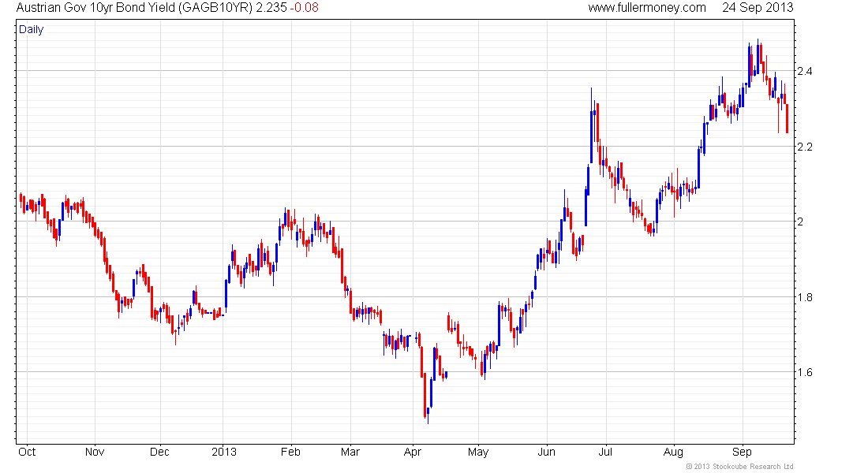This screenshot has width=868, height=473.
Task: Click the Nov x-axis label
Action: [95, 452]
